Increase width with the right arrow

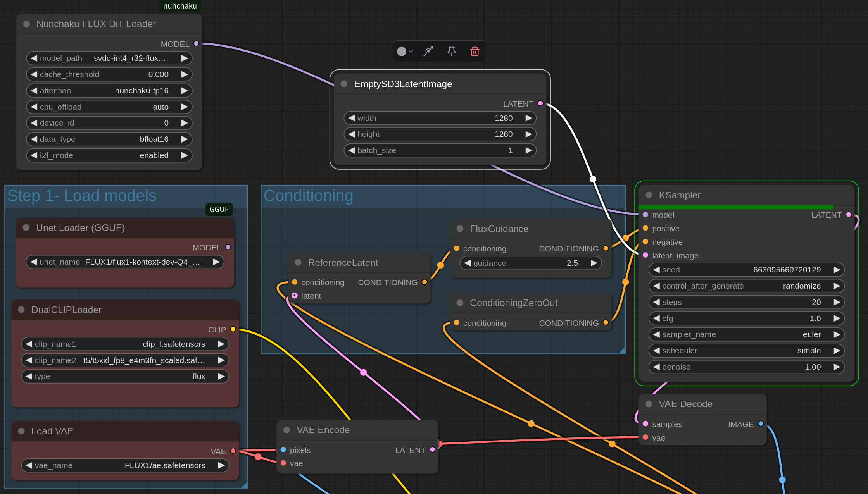[528, 118]
